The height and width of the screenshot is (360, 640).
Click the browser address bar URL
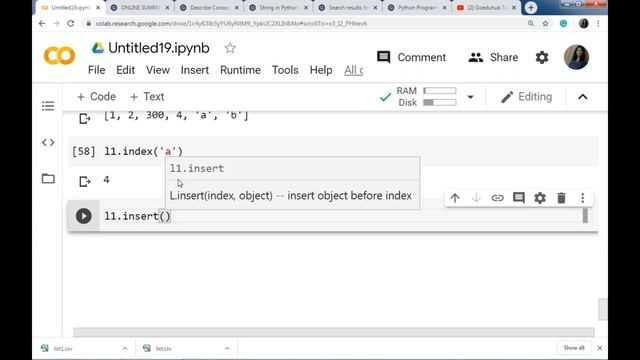[231, 24]
